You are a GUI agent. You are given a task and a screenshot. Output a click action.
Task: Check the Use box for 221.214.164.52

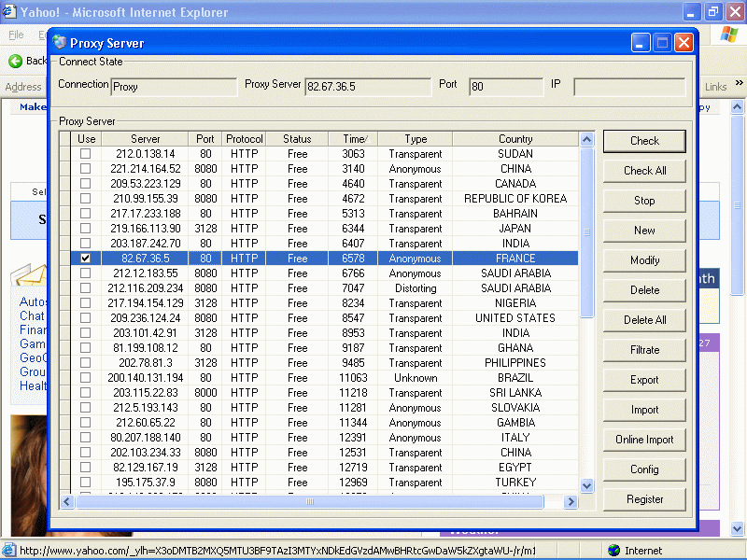click(x=85, y=169)
